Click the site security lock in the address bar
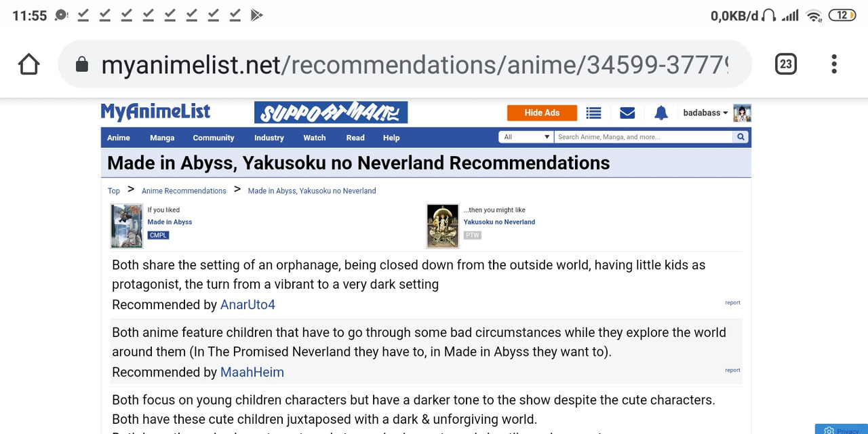Viewport: 868px width, 434px height. [81, 63]
